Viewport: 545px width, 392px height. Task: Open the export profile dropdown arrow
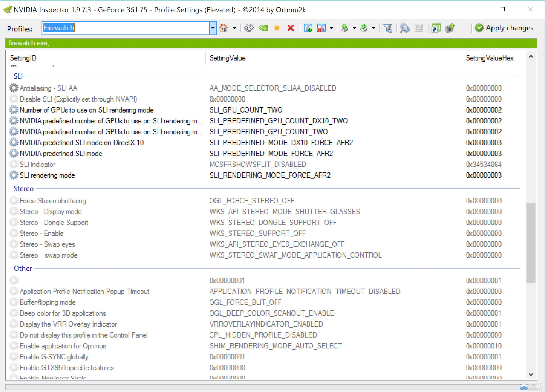354,28
